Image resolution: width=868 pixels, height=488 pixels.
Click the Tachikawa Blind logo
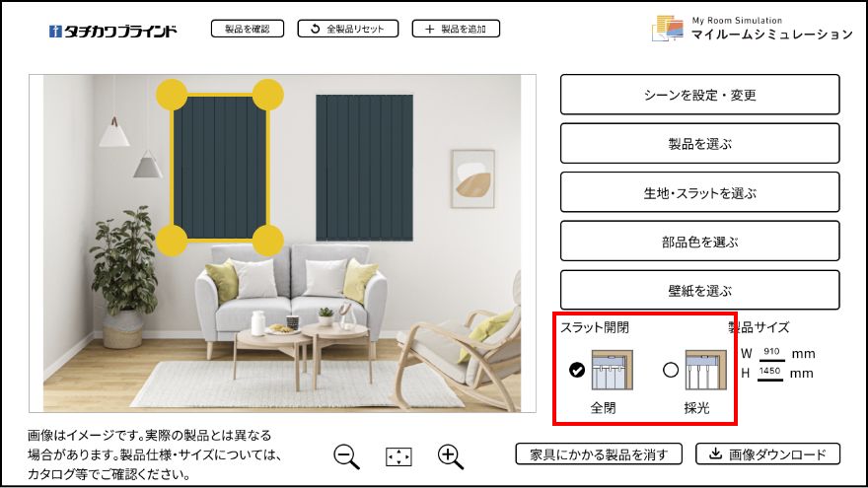pyautogui.click(x=112, y=31)
